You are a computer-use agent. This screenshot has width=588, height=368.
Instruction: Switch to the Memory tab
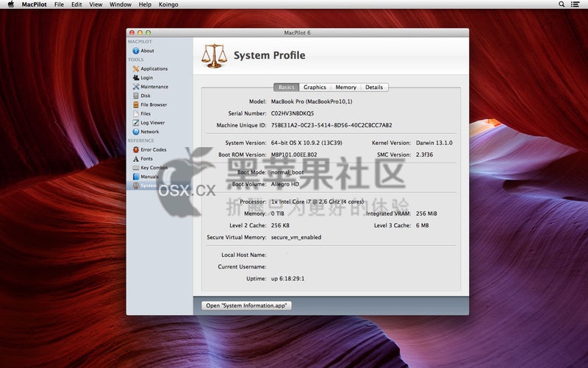coord(345,87)
